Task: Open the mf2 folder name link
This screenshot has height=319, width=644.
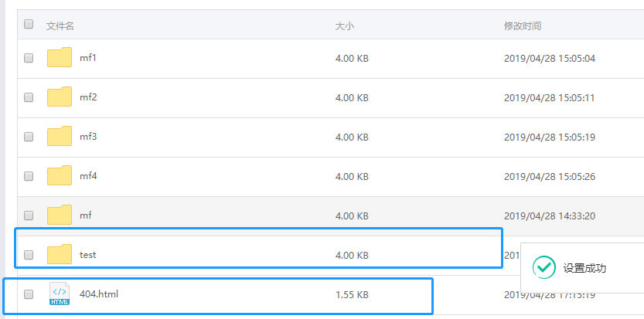Action: (88, 97)
